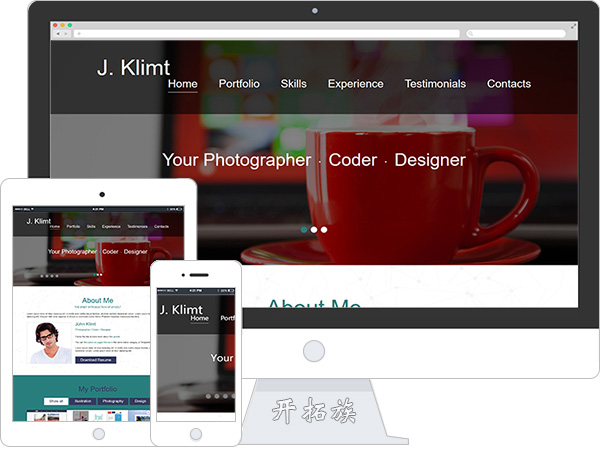
Task: Select the second white slider dot
Action: click(x=314, y=230)
